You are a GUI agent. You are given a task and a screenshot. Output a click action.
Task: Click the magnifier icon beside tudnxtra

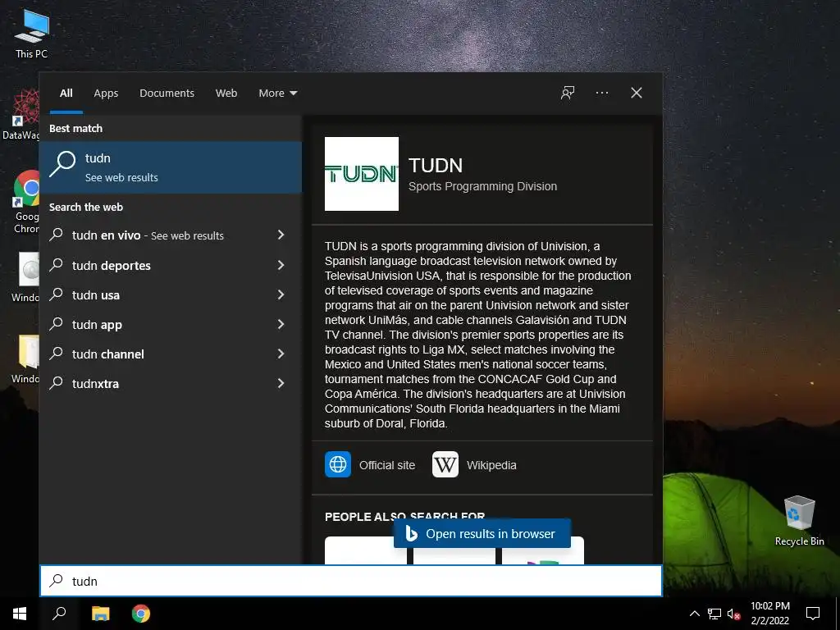(x=57, y=382)
